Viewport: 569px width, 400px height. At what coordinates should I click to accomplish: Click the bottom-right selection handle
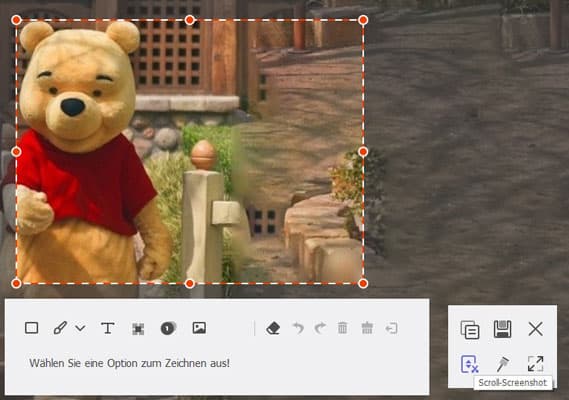coord(363,283)
